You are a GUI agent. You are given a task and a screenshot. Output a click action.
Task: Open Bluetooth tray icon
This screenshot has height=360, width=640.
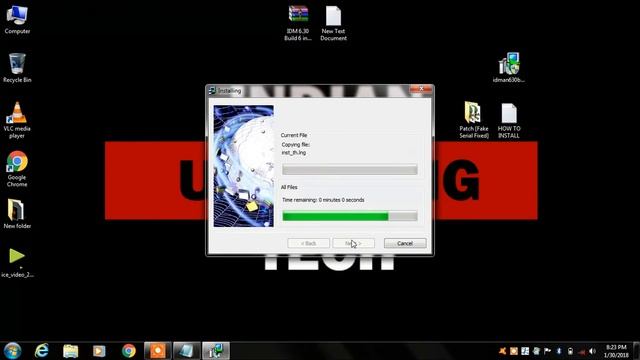point(559,351)
